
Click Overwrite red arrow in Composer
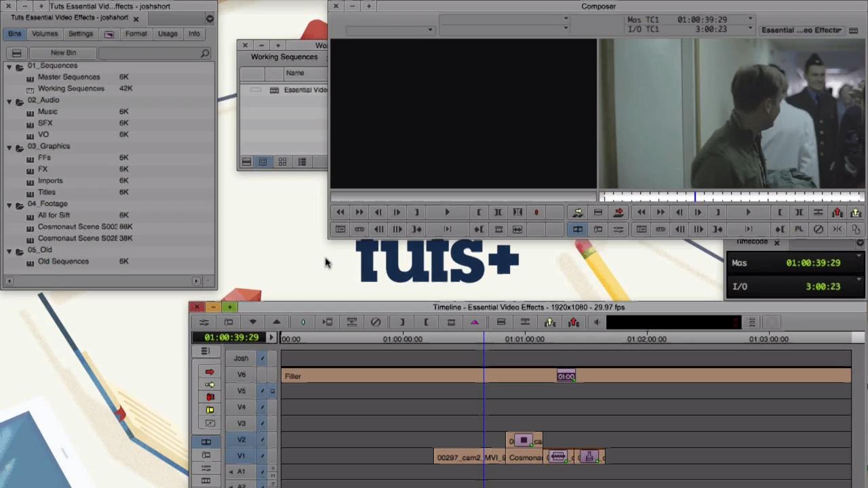click(618, 213)
